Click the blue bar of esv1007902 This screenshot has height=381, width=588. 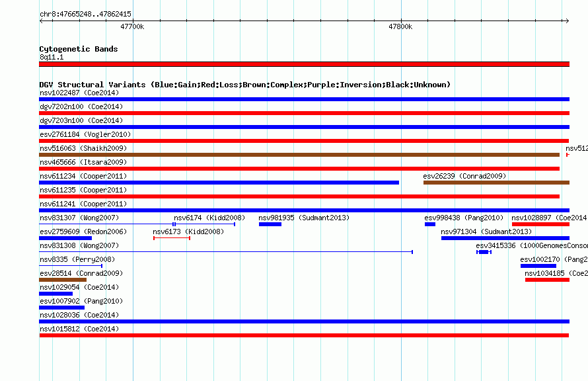tap(62, 308)
